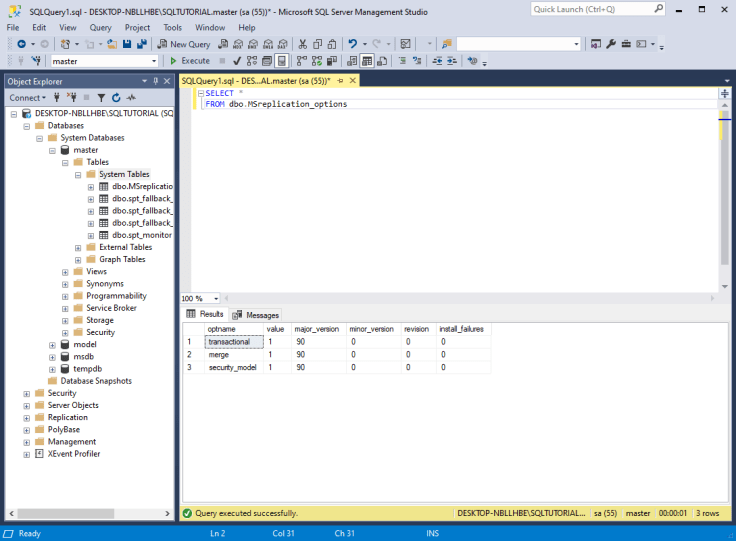The image size is (736, 541).
Task: Click the Undo arrow icon
Action: point(352,44)
